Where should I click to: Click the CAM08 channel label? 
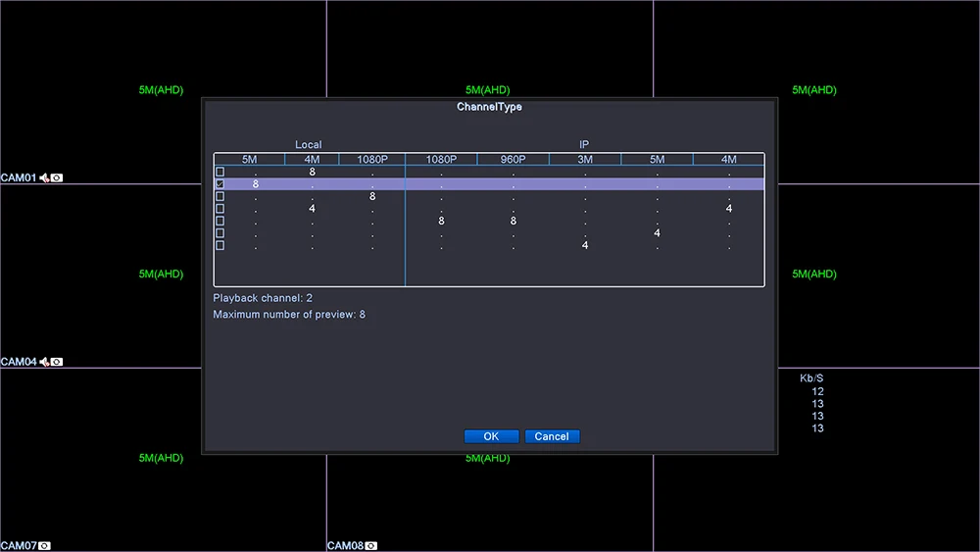[x=345, y=546]
